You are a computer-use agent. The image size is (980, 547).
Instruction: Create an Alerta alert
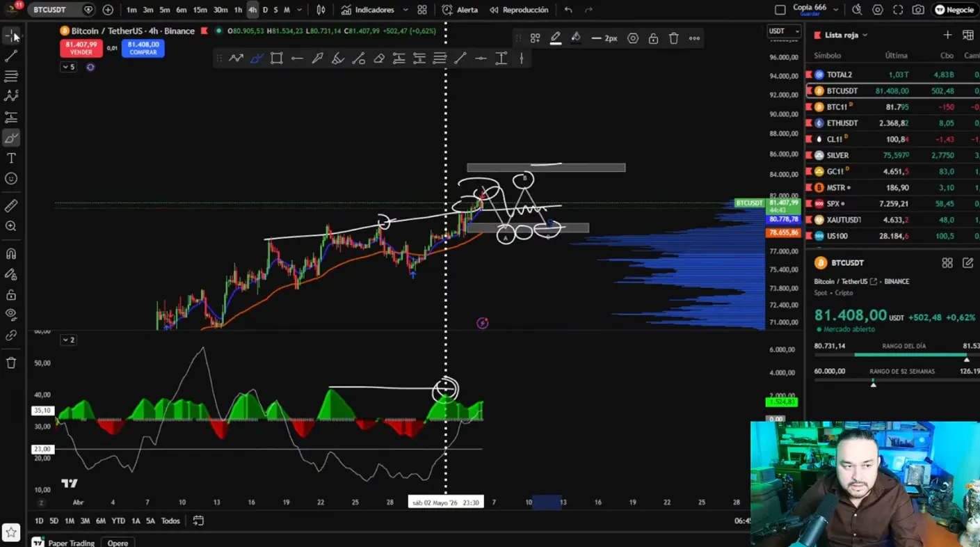460,10
